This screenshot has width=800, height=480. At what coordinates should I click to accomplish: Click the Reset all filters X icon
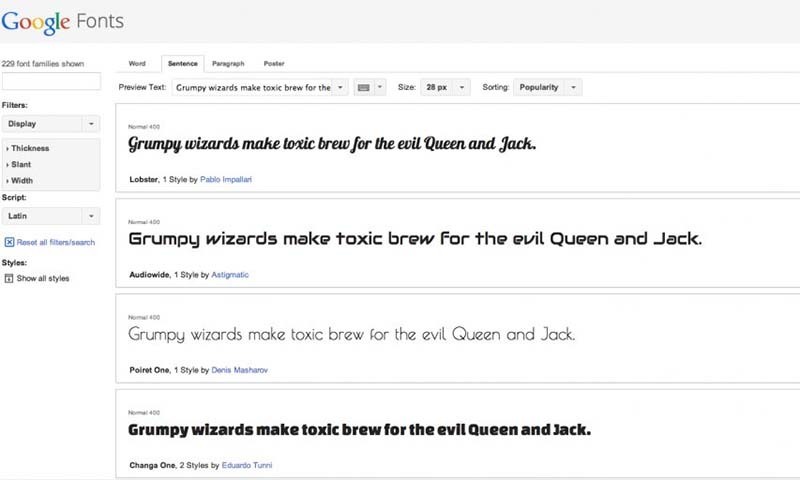(x=9, y=242)
